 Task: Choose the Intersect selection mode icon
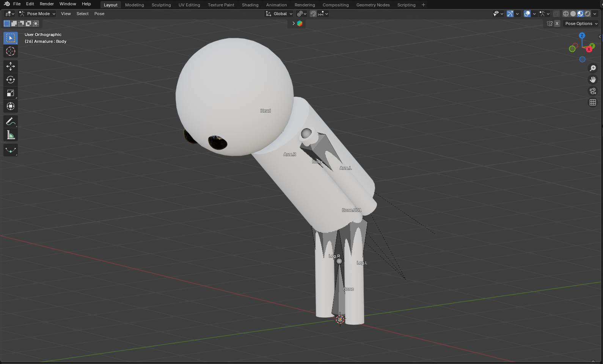36,24
